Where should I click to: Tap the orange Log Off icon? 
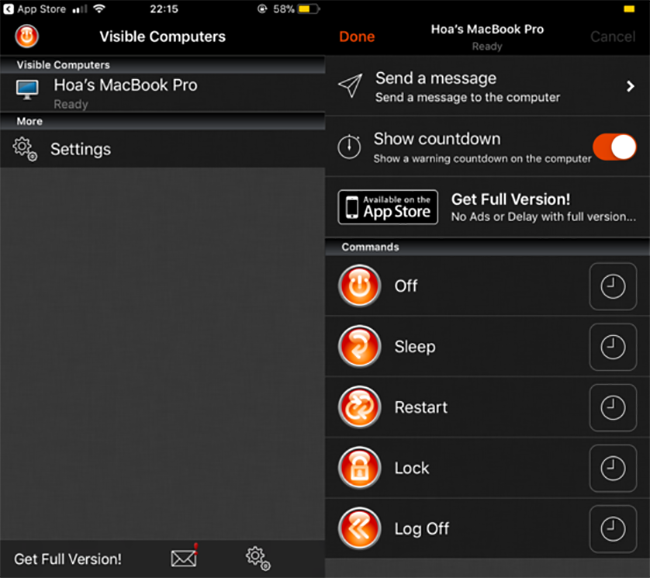coord(359,528)
